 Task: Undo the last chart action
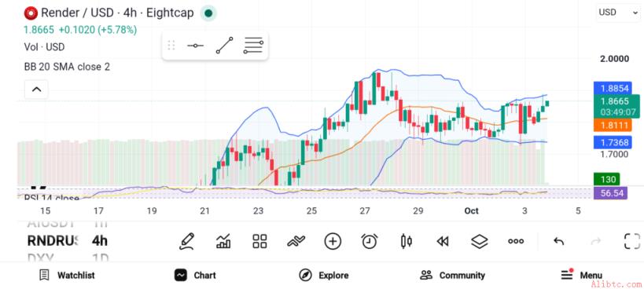(x=558, y=241)
